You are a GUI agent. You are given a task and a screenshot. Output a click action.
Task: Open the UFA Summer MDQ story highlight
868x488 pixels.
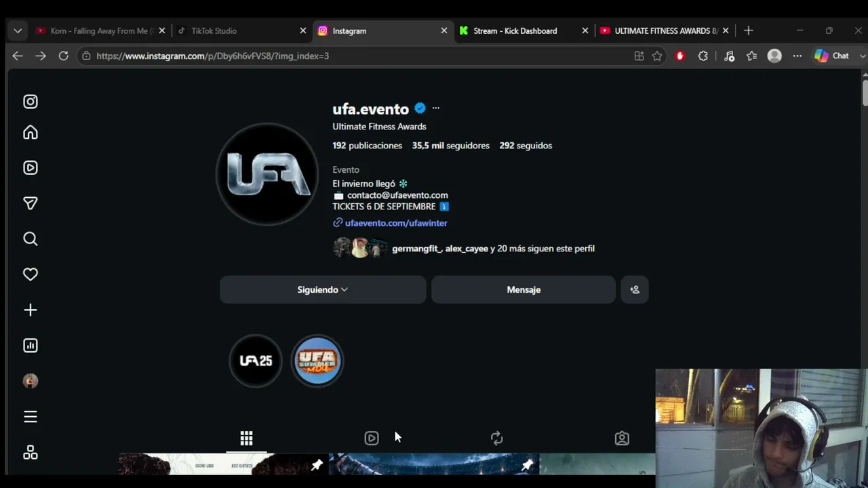point(317,361)
